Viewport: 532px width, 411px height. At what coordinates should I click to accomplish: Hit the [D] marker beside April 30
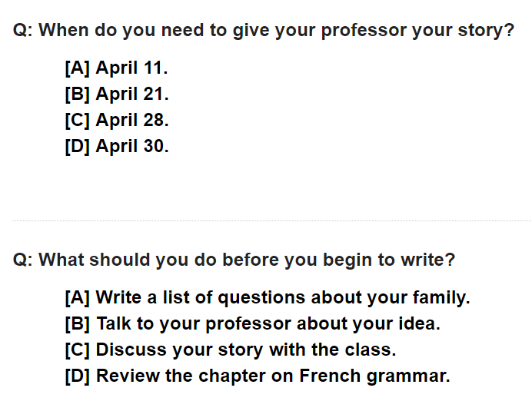point(78,146)
